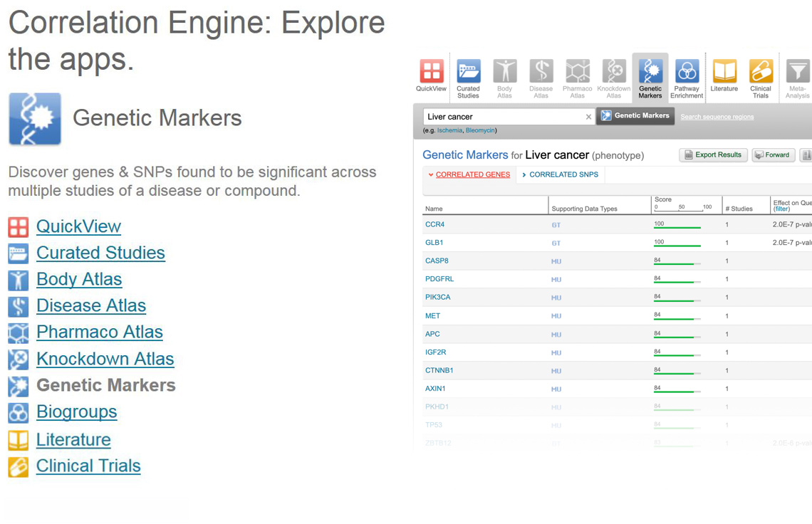Select the Knockdown Atlas toolbar icon
812x524 pixels.
(614, 72)
